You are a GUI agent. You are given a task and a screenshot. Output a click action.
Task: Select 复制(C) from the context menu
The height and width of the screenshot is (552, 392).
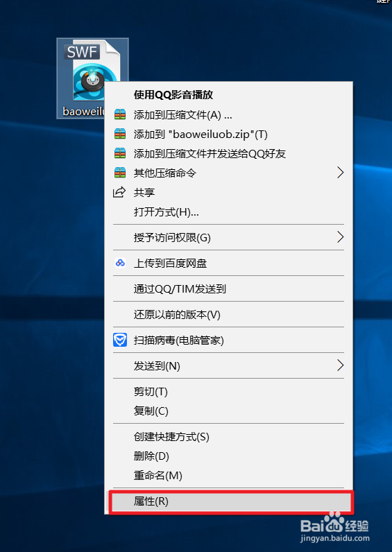click(x=228, y=411)
